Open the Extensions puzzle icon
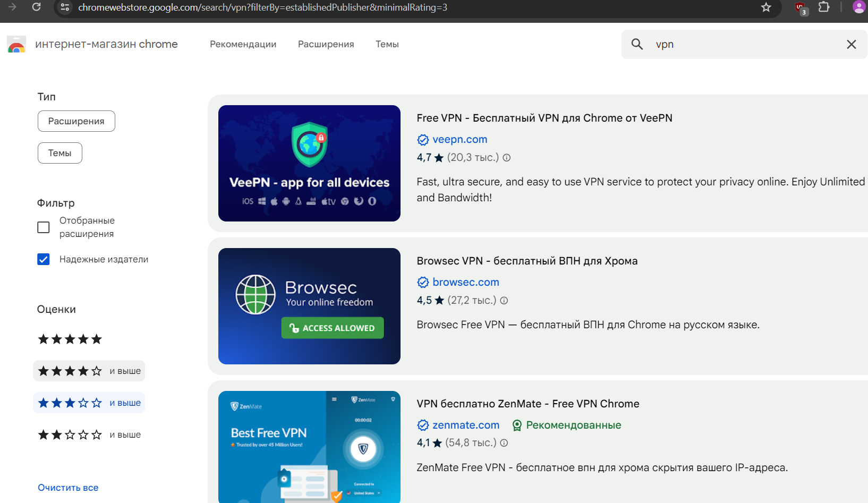 tap(824, 7)
